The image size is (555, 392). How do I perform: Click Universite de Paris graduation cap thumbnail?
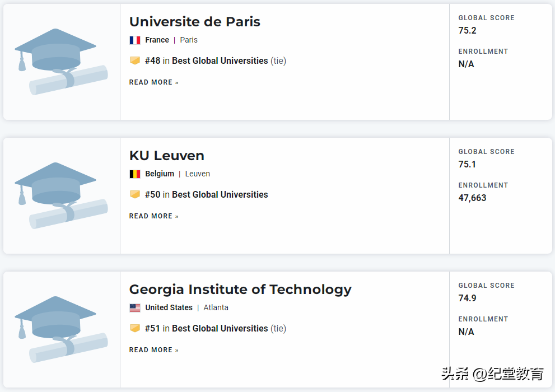(x=61, y=62)
